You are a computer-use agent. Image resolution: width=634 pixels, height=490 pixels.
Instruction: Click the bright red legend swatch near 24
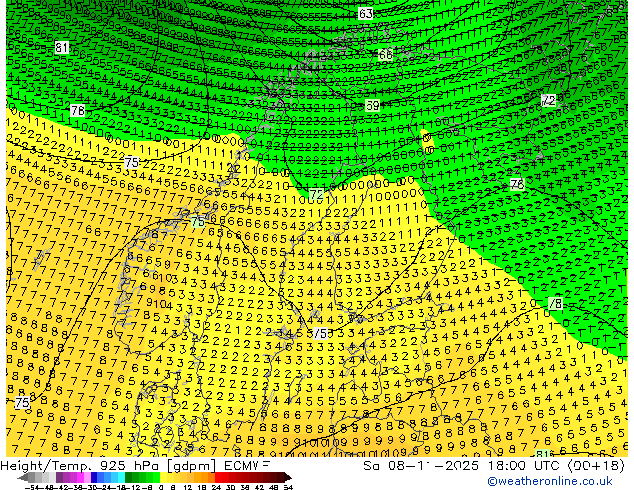[x=218, y=478]
